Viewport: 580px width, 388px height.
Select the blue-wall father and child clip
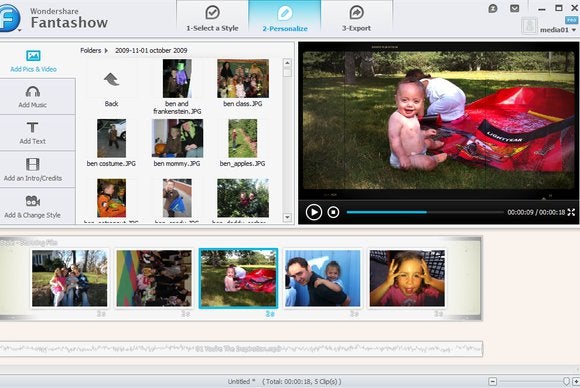[322, 278]
